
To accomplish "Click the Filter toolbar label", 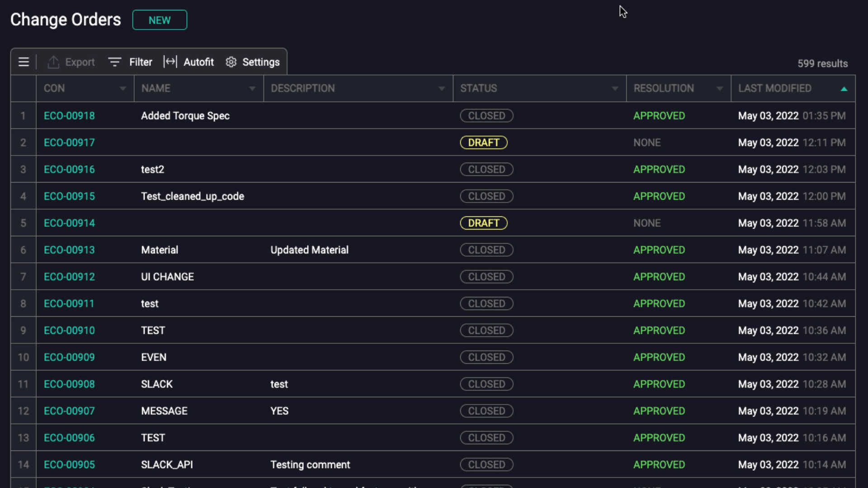I will click(141, 62).
